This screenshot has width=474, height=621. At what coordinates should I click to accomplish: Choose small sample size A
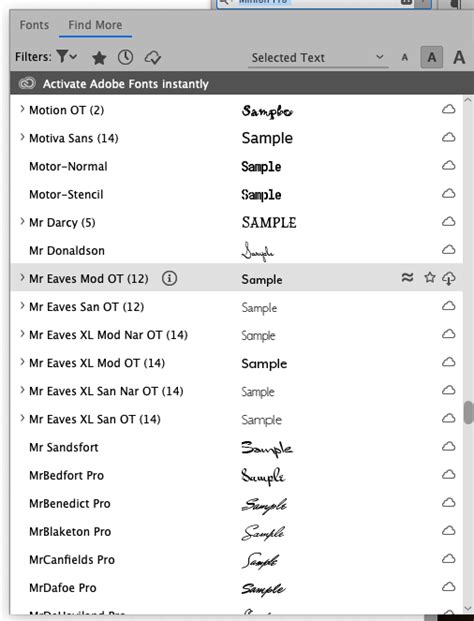point(404,58)
